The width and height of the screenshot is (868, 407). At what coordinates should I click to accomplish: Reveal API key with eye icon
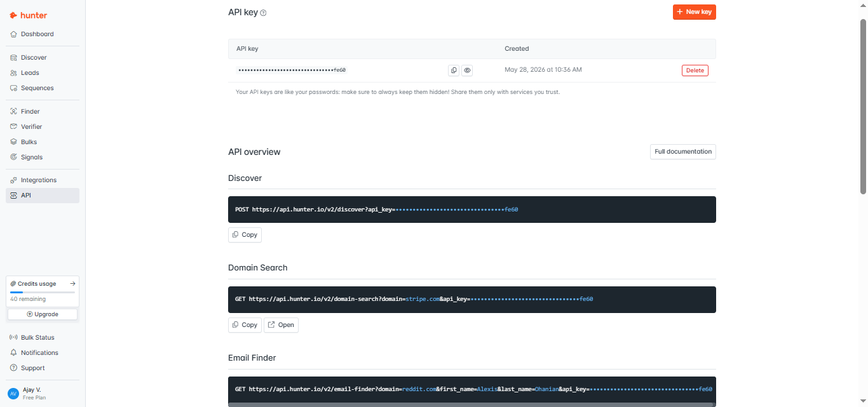[x=467, y=70]
